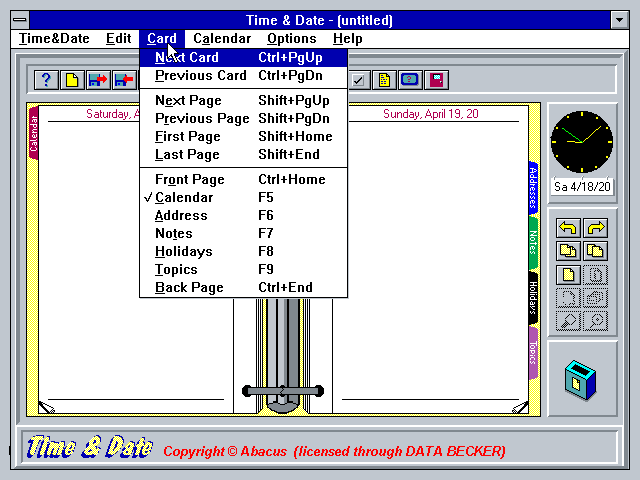Click the Saturday page header text

tap(113, 114)
